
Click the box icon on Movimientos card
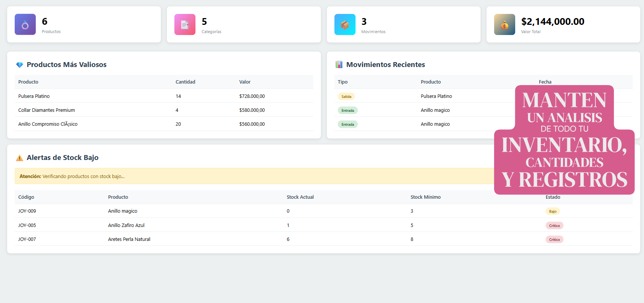pyautogui.click(x=345, y=24)
